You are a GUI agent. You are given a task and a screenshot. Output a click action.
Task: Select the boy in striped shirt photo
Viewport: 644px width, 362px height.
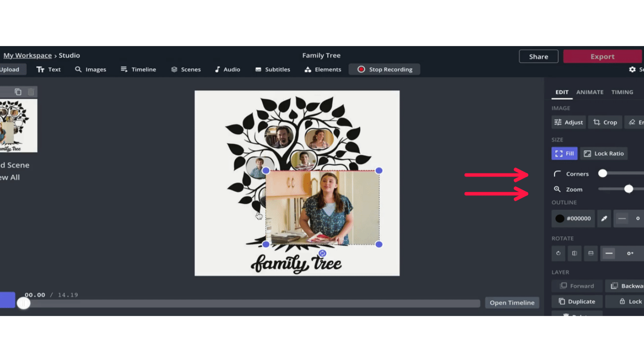[304, 160]
